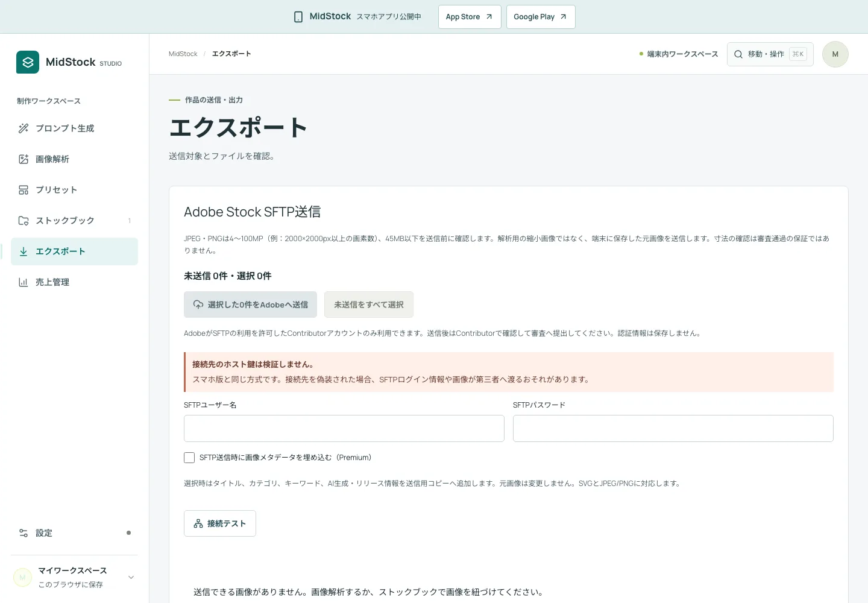Screen dimensions: 868x603
Task: Click the arrow icon on Google Play button
Action: point(563,17)
